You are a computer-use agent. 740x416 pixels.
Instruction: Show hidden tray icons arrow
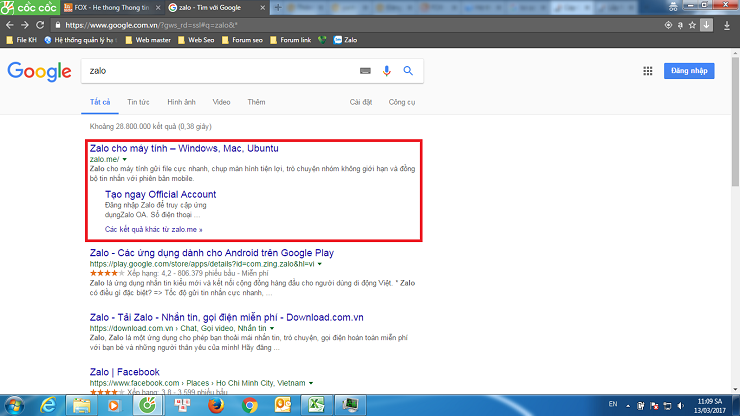628,406
